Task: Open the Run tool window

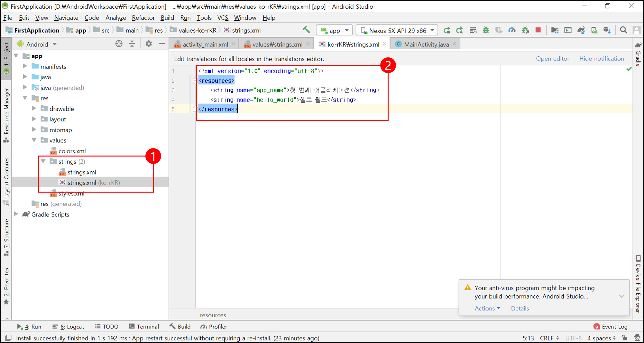Action: coord(29,327)
